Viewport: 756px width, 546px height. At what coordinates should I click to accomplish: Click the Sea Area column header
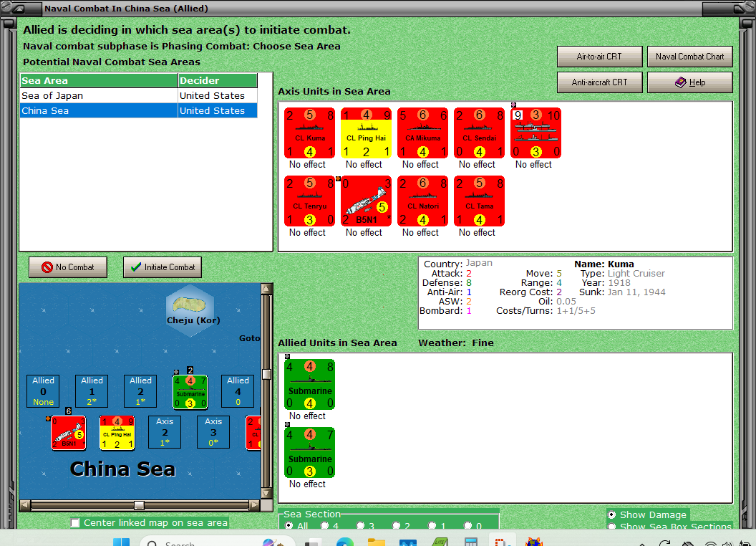(99, 81)
